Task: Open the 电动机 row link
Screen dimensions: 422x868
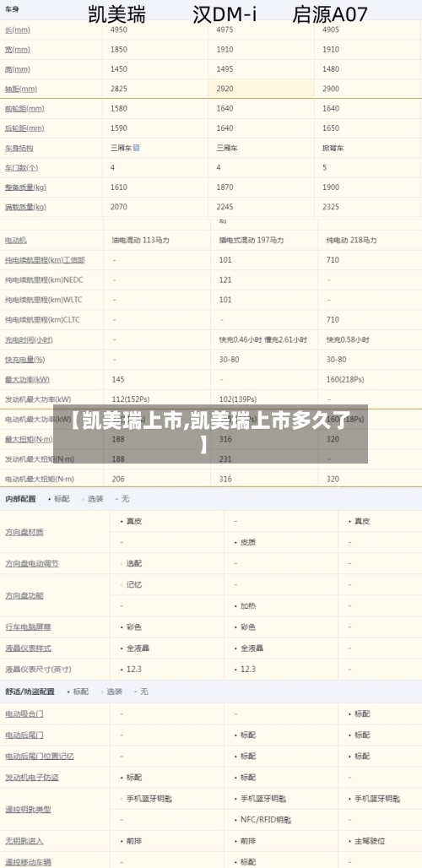Action: pyautogui.click(x=15, y=241)
